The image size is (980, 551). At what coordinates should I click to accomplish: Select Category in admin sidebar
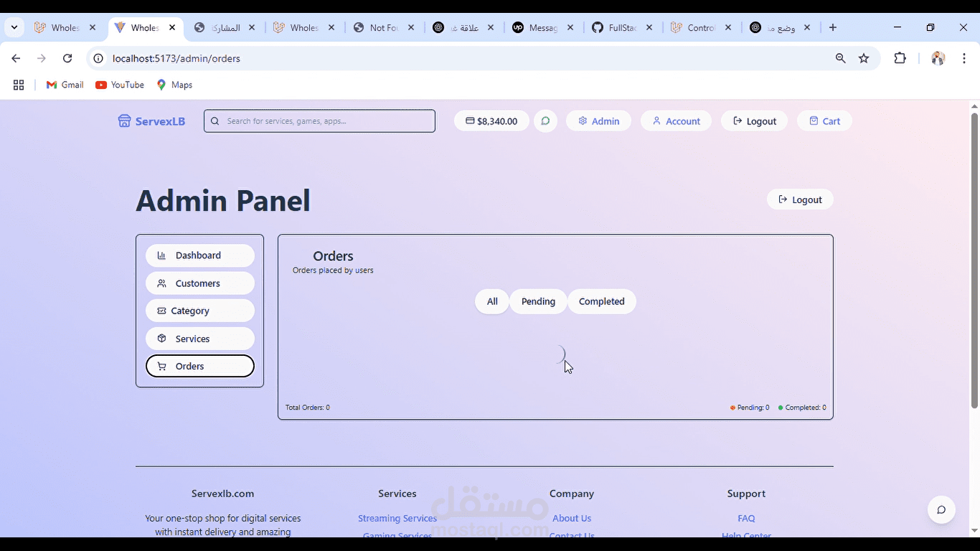point(199,311)
